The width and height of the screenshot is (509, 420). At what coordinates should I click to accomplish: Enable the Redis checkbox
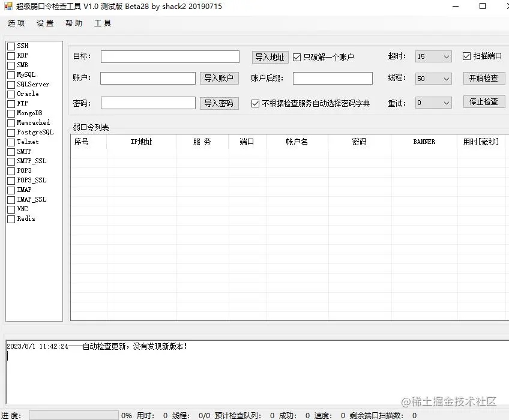pos(11,219)
